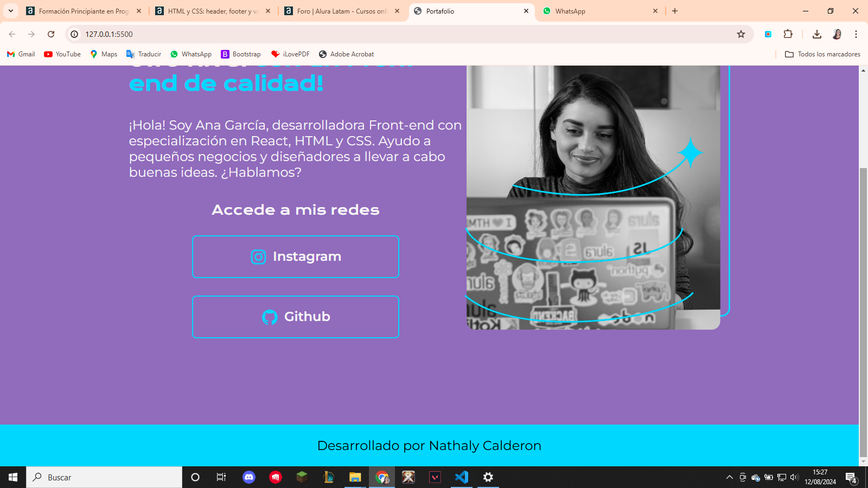Open File Explorer from taskbar
Image resolution: width=868 pixels, height=488 pixels.
[355, 477]
